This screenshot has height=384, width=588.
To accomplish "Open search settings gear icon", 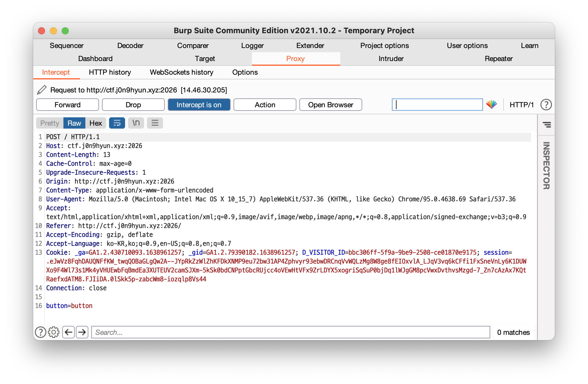I will (54, 332).
